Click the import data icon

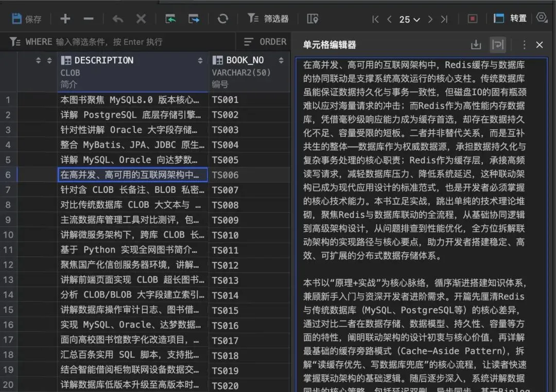(170, 19)
